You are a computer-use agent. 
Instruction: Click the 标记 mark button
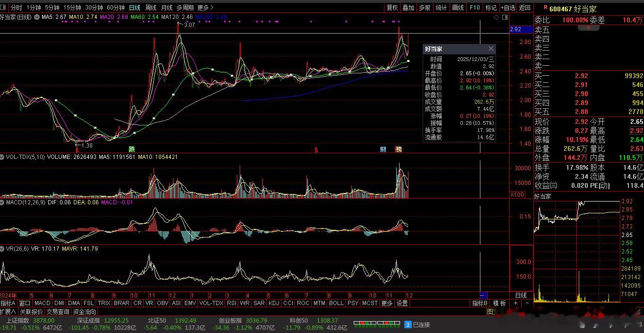[491, 8]
